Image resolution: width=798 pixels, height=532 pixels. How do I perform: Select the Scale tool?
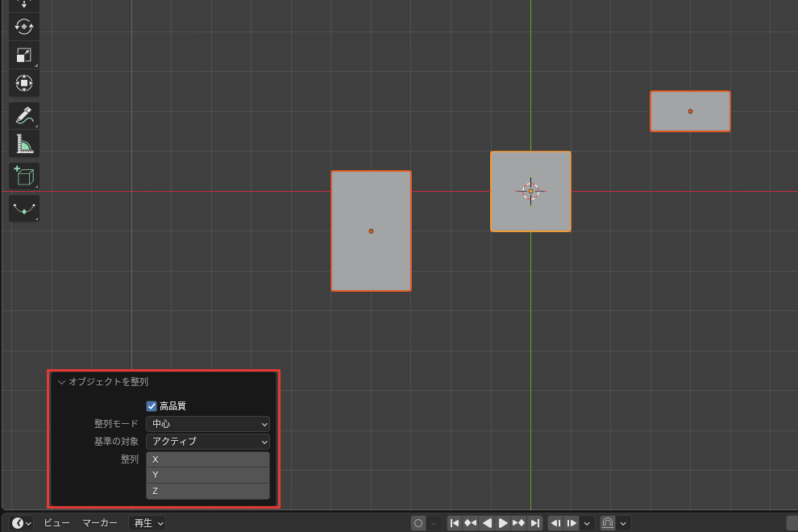pos(24,55)
